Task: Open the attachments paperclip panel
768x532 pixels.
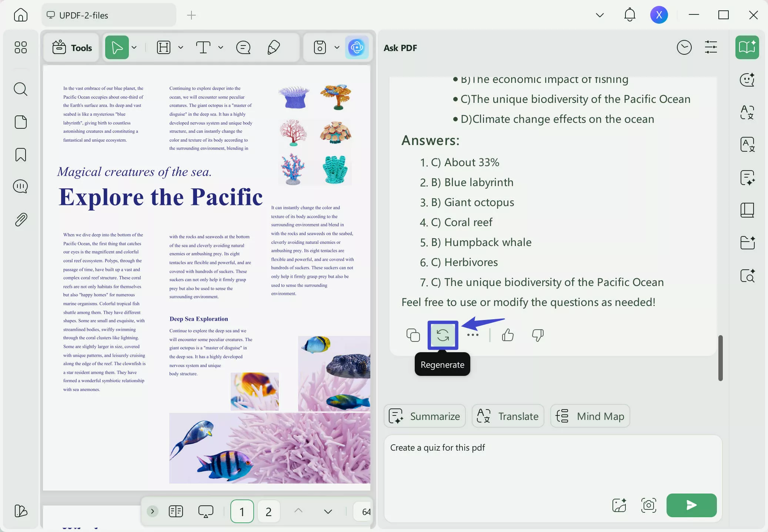Action: pos(21,220)
